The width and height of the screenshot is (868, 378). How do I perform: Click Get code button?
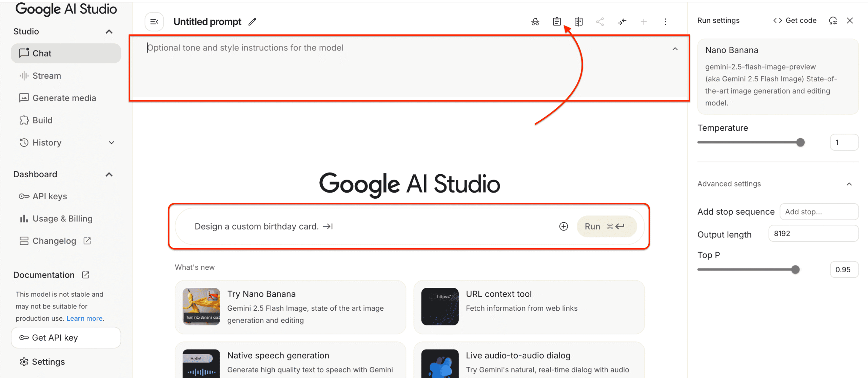[x=794, y=21]
